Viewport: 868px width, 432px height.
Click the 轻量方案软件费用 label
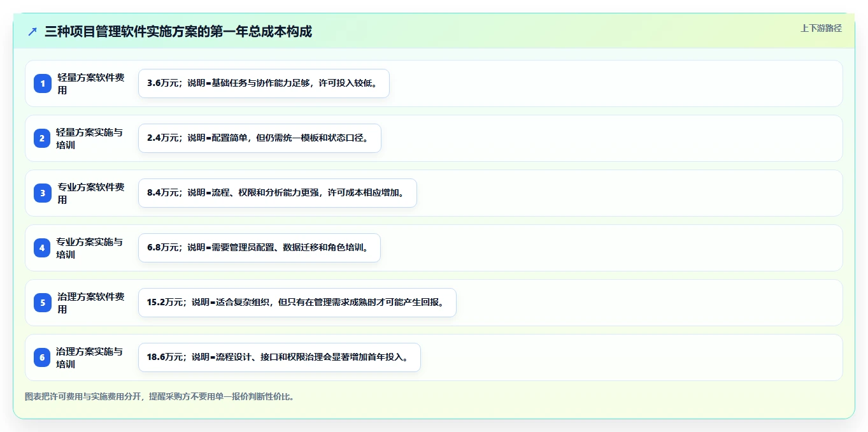(91, 83)
